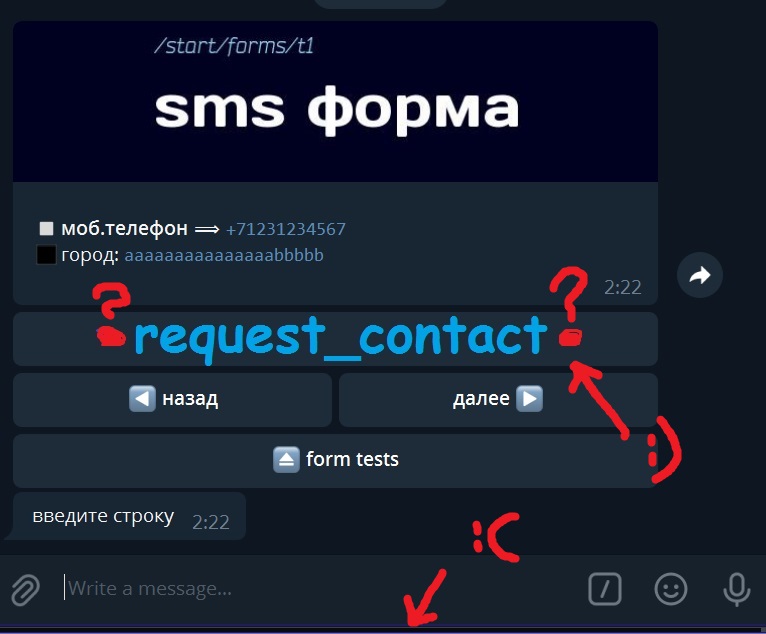Screen dimensions: 766x634
Task: Click the microphone voice message icon
Action: tap(737, 589)
